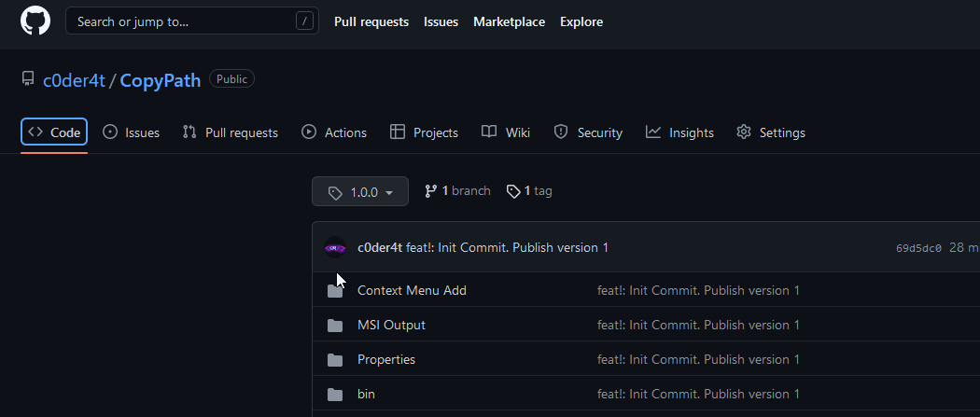Image resolution: width=980 pixels, height=417 pixels.
Task: Open the 1 tag link
Action: coord(530,191)
